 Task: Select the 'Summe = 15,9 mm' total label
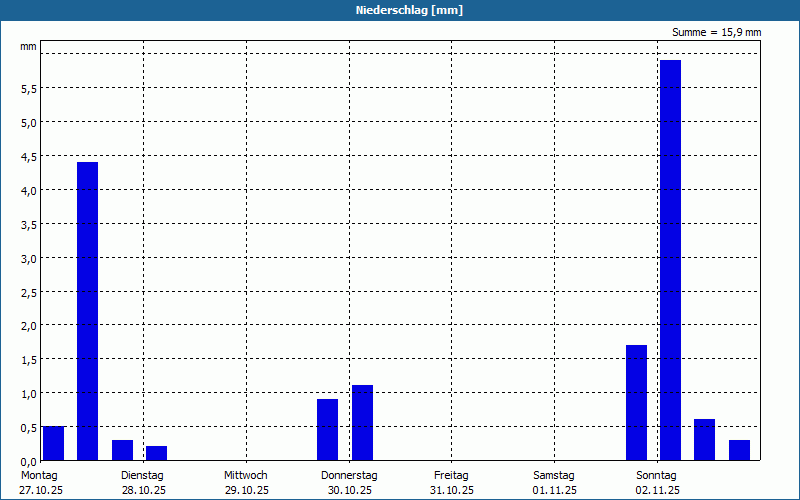pyautogui.click(x=716, y=33)
